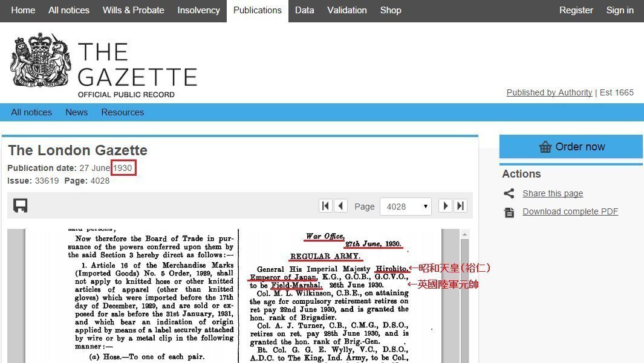Click the Actions heading

pos(521,174)
